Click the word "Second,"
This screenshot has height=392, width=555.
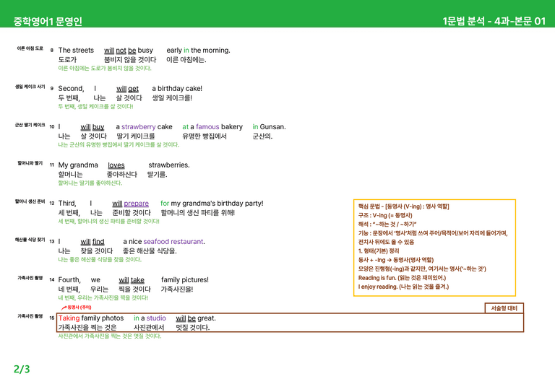(x=71, y=88)
